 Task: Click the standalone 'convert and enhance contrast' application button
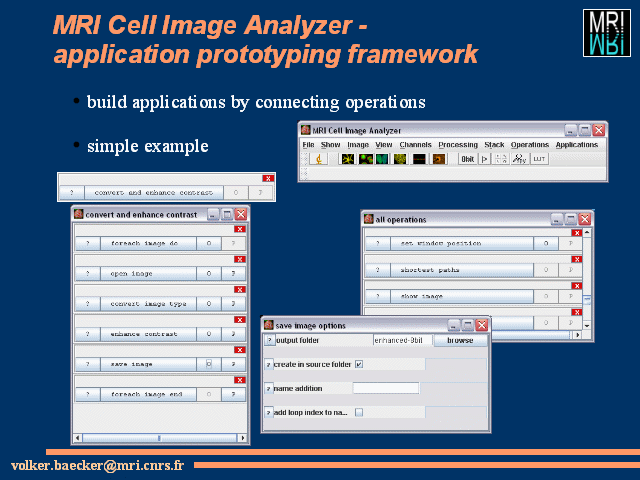tap(154, 192)
